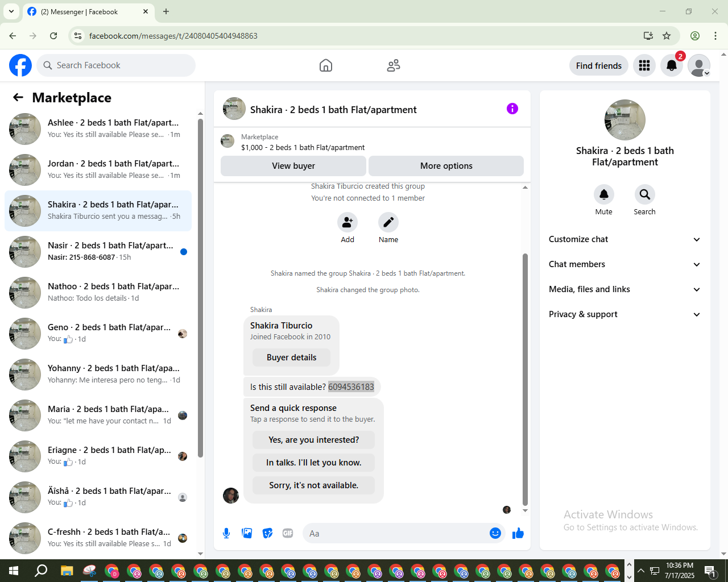Open the Ashlee conversation
Viewport: 728px width, 582px height.
(x=98, y=128)
